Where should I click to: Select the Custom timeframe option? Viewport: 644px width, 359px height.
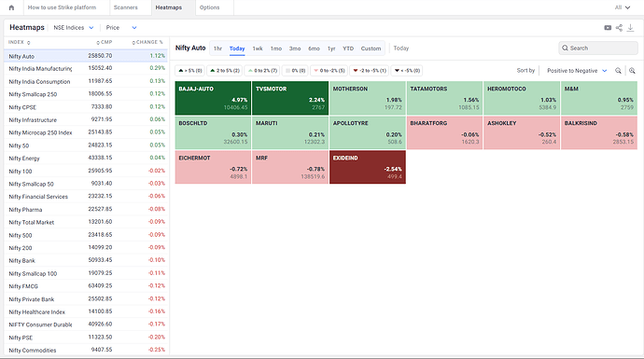click(x=371, y=48)
